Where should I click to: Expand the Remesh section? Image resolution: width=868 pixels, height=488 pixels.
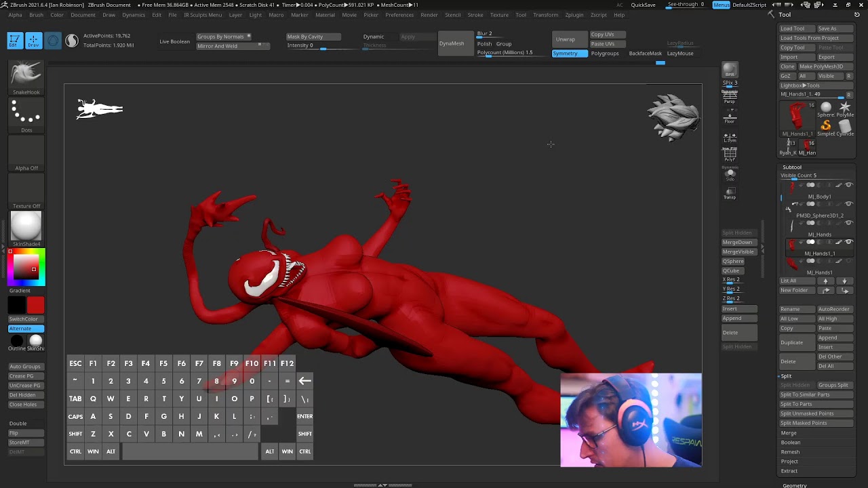pyautogui.click(x=790, y=452)
